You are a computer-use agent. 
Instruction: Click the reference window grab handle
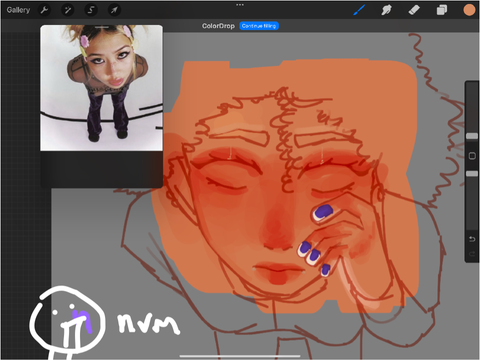point(102,27)
